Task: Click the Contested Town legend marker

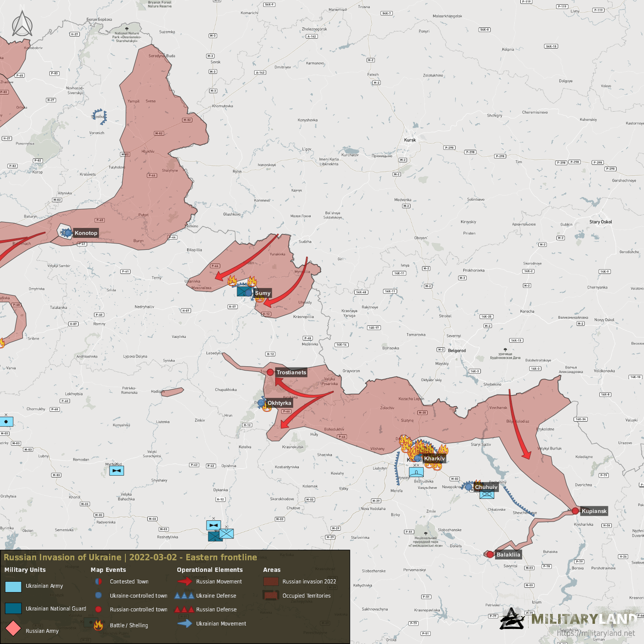Action: 98,581
